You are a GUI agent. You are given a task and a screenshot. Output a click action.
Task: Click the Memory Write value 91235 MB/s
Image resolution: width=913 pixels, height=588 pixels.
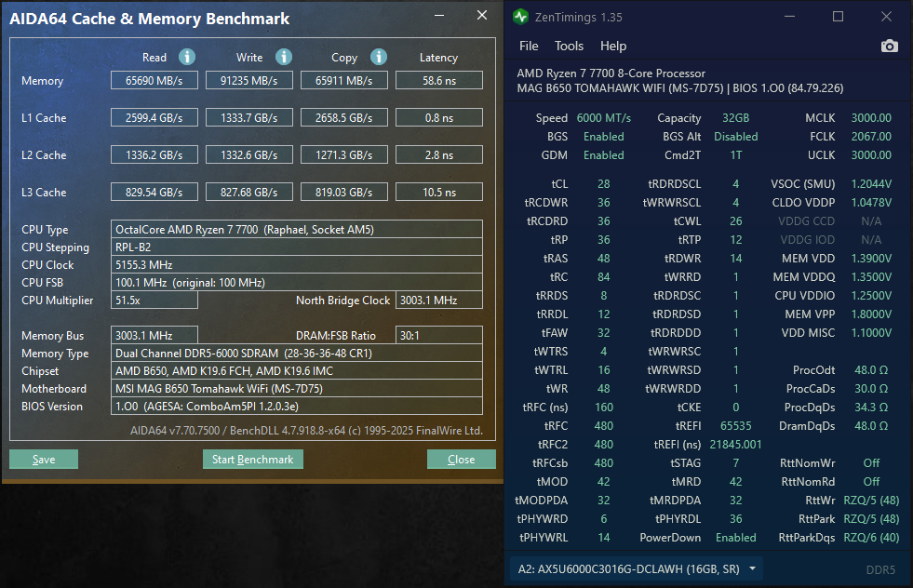coord(249,80)
